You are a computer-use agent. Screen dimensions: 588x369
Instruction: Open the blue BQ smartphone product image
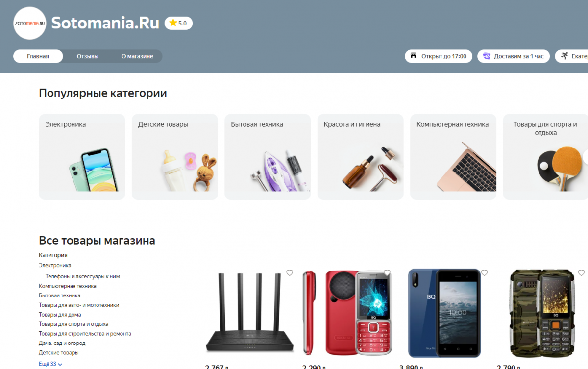click(444, 313)
